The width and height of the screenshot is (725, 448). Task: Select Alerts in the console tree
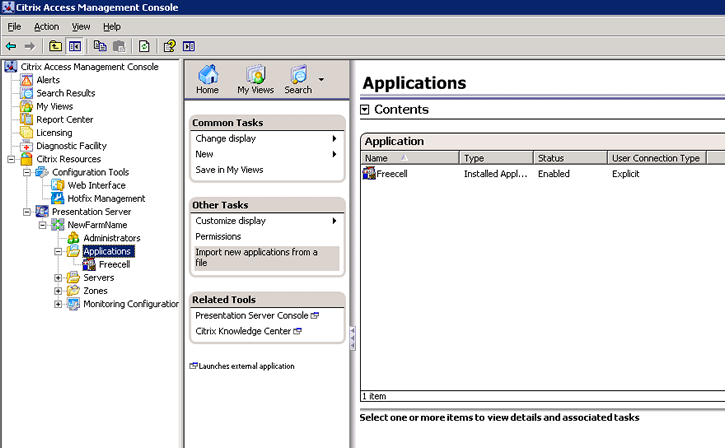pyautogui.click(x=48, y=80)
